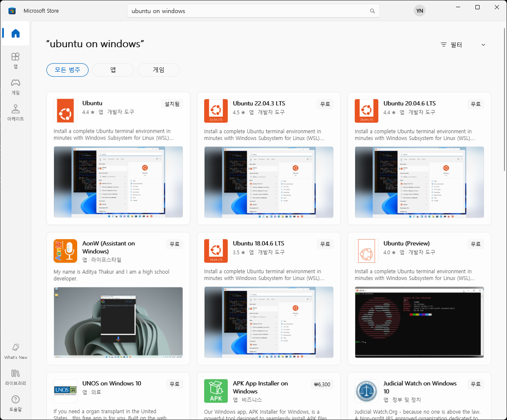
Task: Open Ubuntu (Preview) terminal screenshot thumbnail
Action: [x=419, y=323]
